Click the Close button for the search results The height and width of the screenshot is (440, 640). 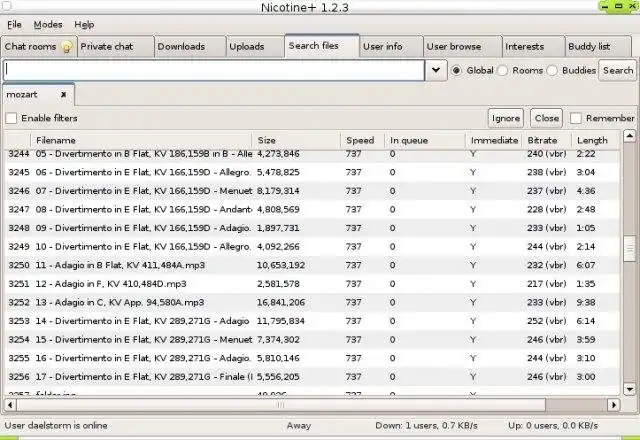click(547, 118)
